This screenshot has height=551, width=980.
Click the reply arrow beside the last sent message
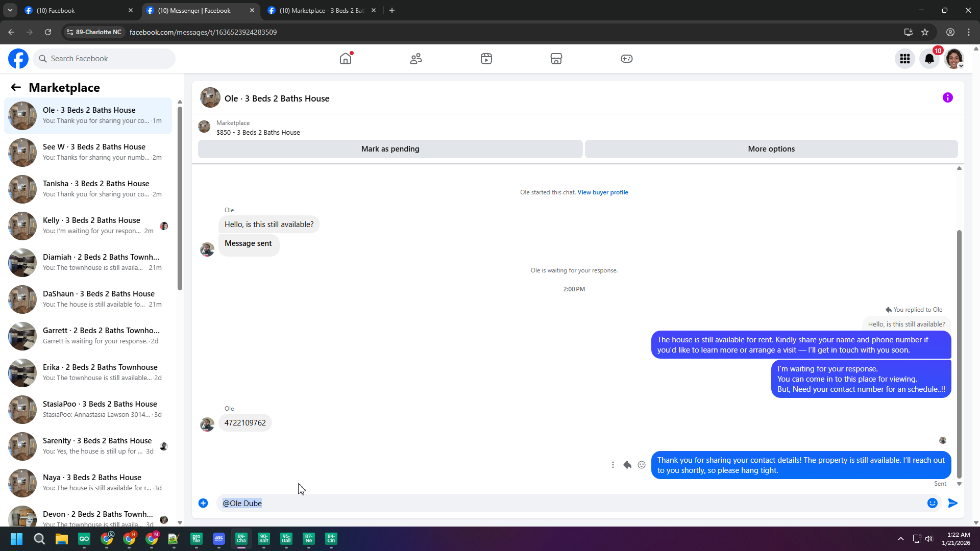coord(627,465)
